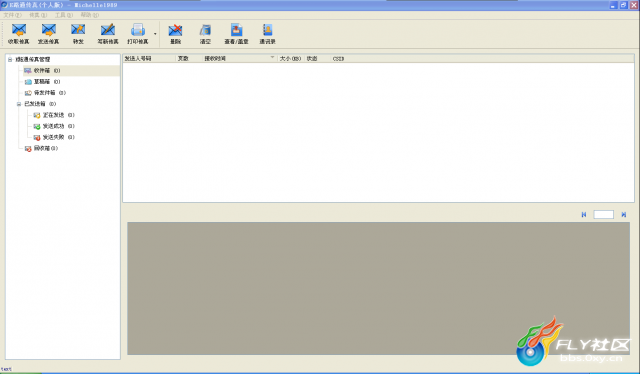
Task: Sort by the 发送人号码 column header
Action: point(149,59)
